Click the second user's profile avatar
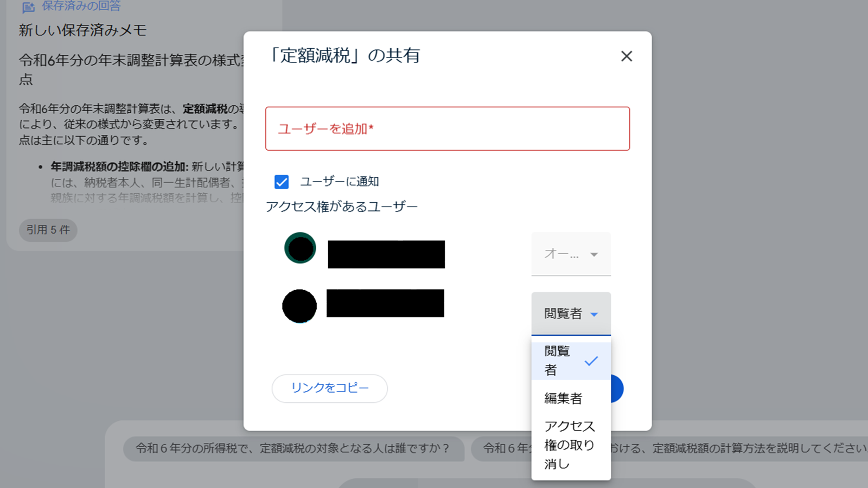 point(299,305)
